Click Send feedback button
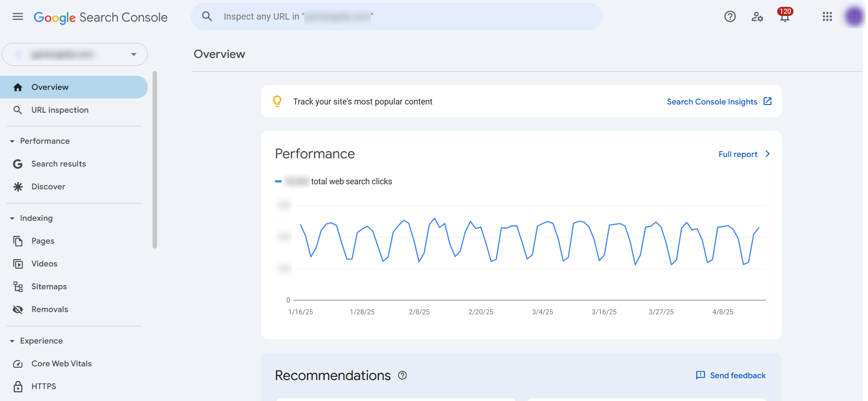The width and height of the screenshot is (868, 401). pos(731,375)
